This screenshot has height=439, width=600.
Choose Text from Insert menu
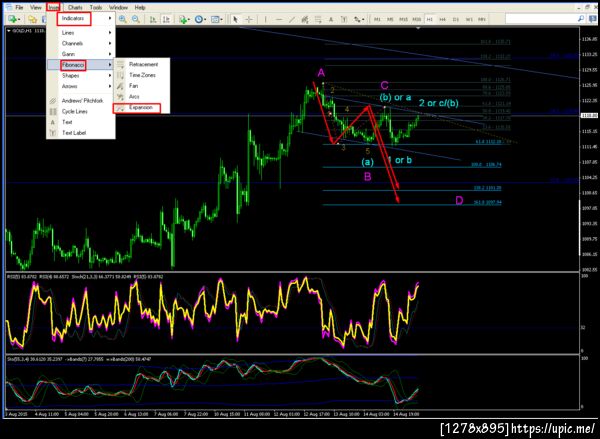[x=80, y=122]
